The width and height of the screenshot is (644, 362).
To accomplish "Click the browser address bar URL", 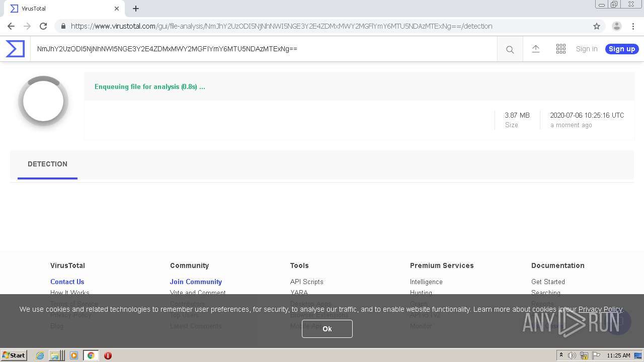I will click(x=282, y=26).
